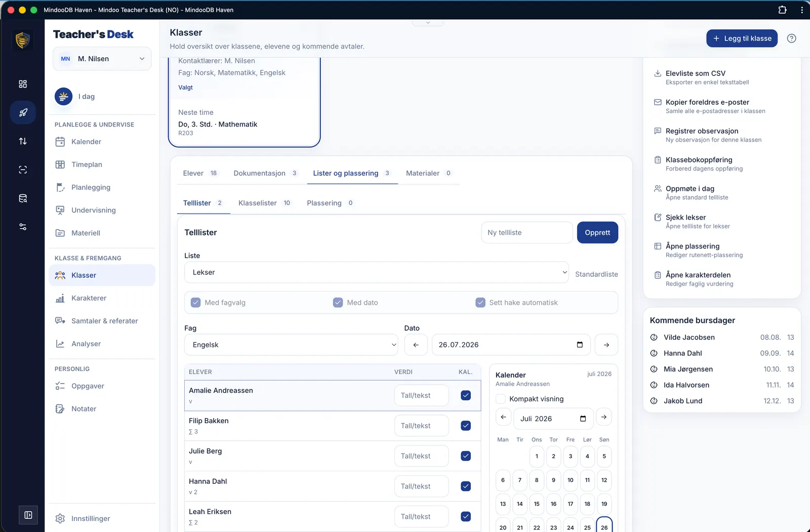
Task: Switch to the Materialer tab
Action: click(x=428, y=173)
